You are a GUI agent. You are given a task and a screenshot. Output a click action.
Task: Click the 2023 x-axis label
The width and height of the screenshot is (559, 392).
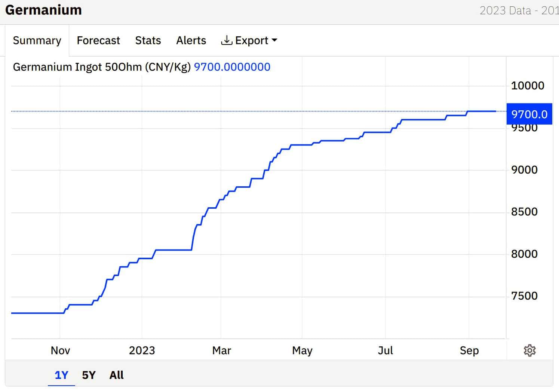pos(142,350)
